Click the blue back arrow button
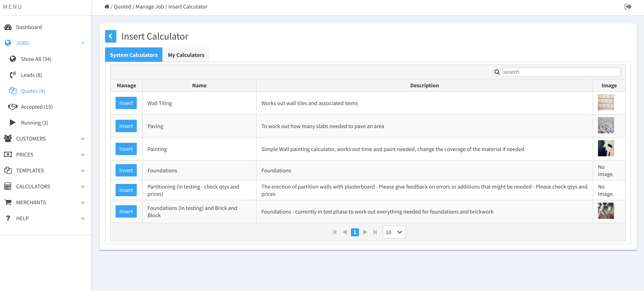The height and width of the screenshot is (291, 644). click(x=110, y=37)
